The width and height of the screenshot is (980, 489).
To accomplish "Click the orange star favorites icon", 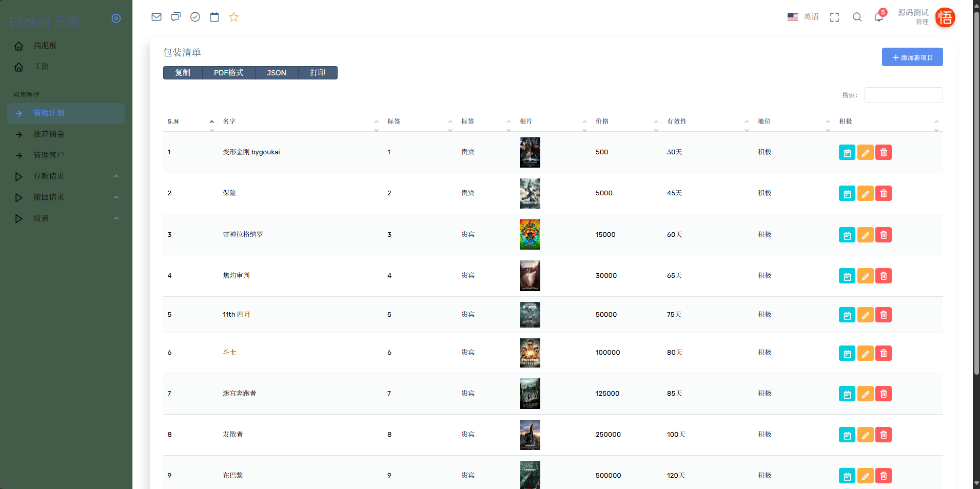I will 233,17.
